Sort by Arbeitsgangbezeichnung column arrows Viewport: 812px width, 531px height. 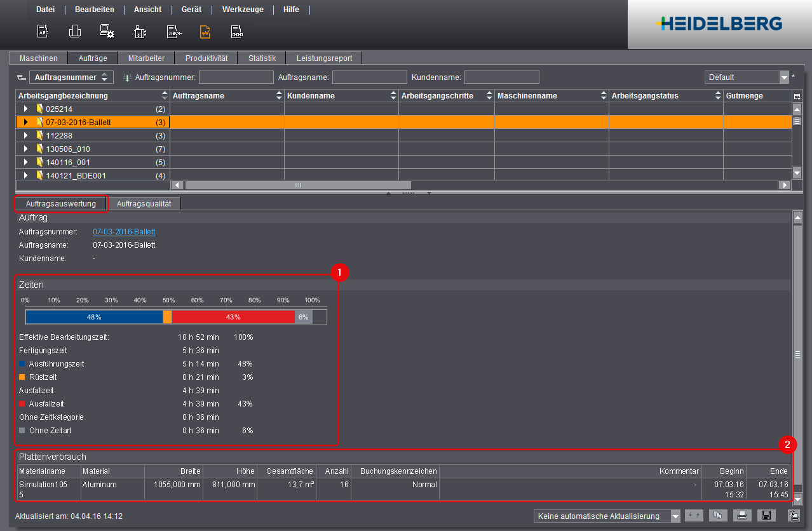point(165,96)
